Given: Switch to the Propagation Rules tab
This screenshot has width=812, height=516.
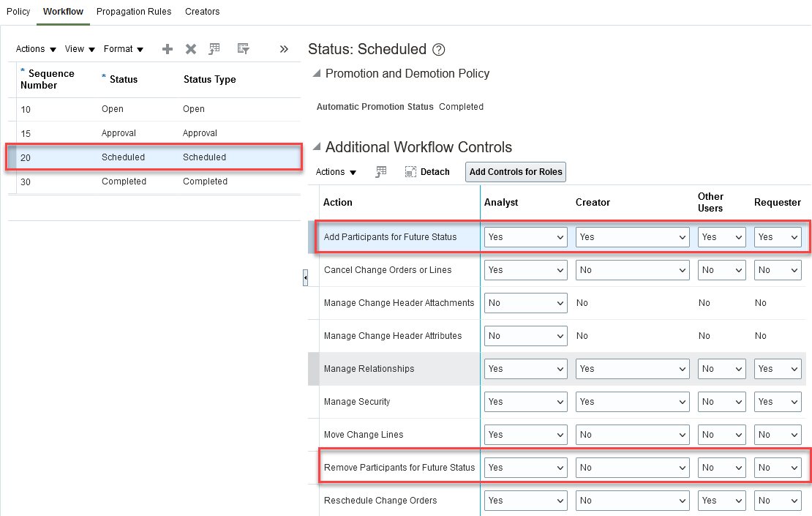Looking at the screenshot, I should click(x=134, y=12).
